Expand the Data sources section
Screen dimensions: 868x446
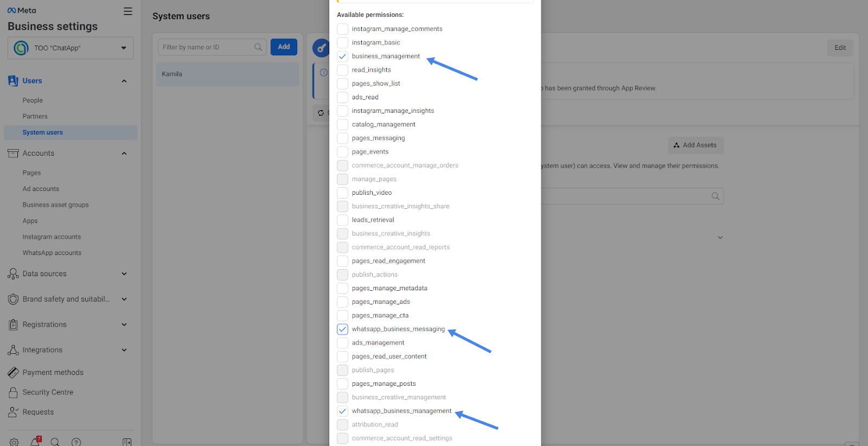[x=124, y=274]
